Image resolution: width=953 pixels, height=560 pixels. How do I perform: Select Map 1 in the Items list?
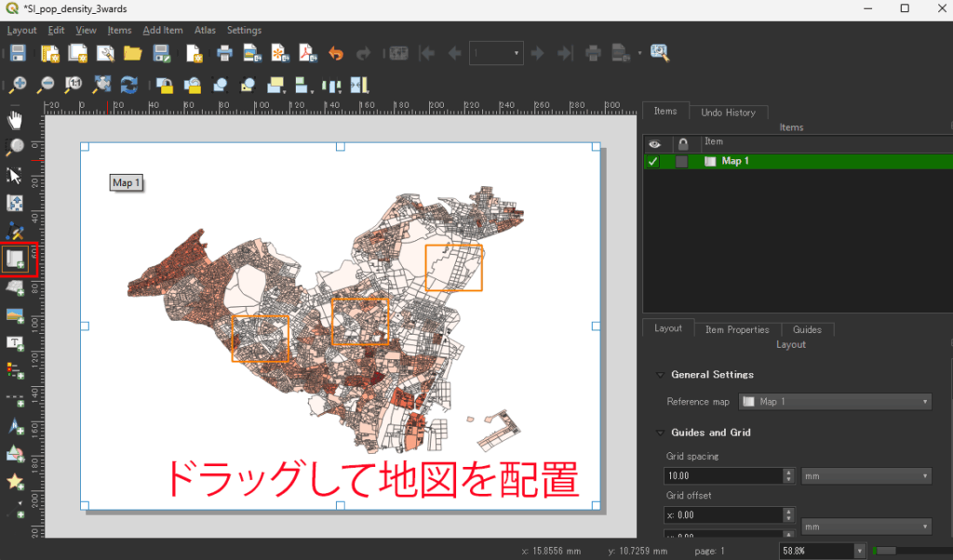pyautogui.click(x=735, y=162)
